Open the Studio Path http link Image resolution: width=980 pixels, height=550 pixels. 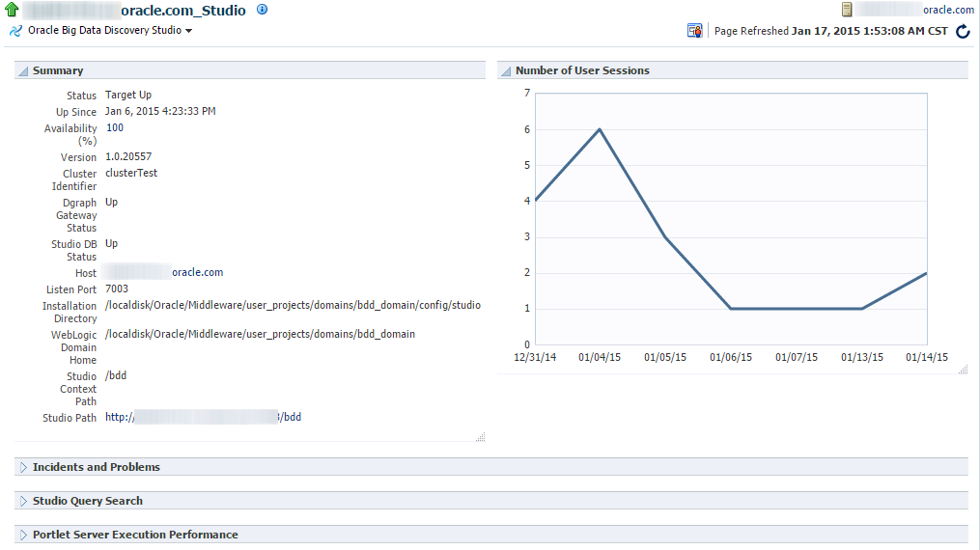(203, 417)
